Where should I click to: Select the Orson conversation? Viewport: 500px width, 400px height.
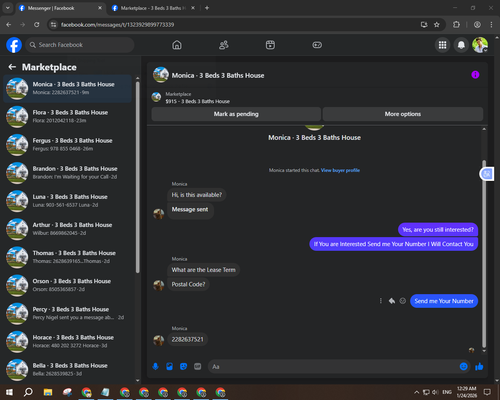[68, 285]
